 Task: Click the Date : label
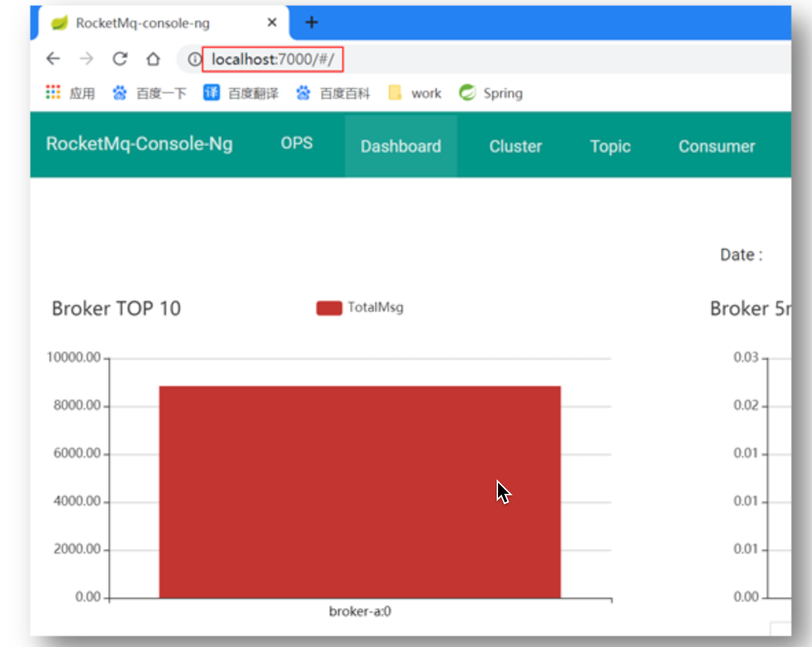pyautogui.click(x=741, y=255)
